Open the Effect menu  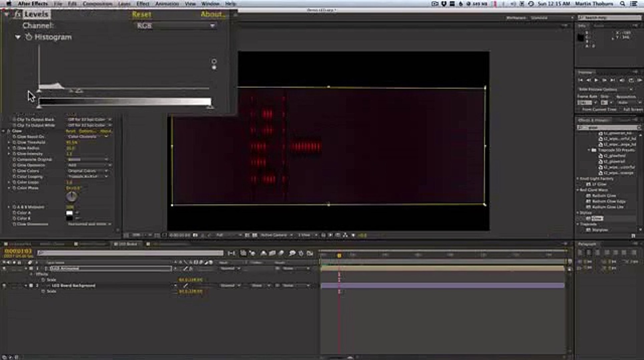pos(143,4)
